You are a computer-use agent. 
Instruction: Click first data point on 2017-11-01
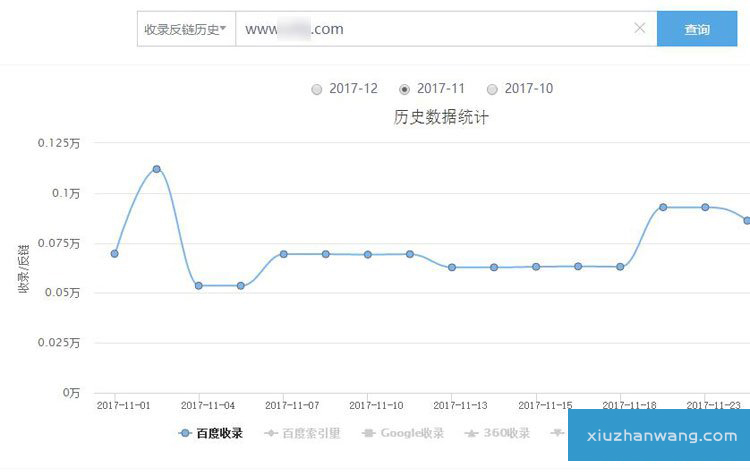pos(114,254)
